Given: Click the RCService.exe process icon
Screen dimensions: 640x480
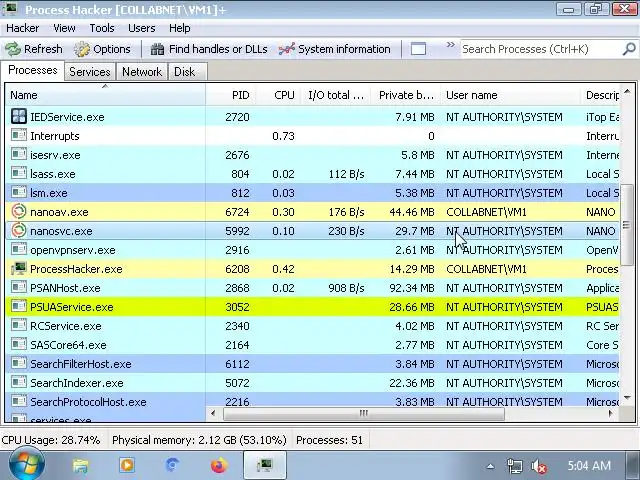Looking at the screenshot, I should click(19, 325).
